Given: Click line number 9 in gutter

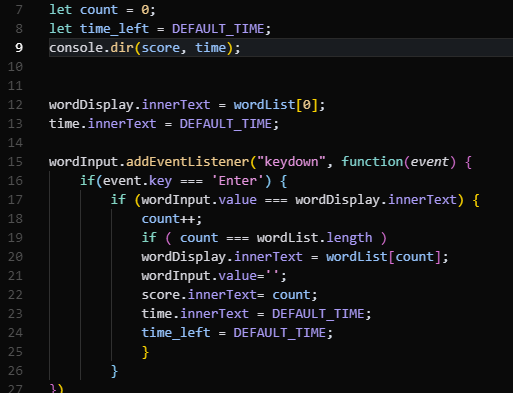Looking at the screenshot, I should click(19, 48).
